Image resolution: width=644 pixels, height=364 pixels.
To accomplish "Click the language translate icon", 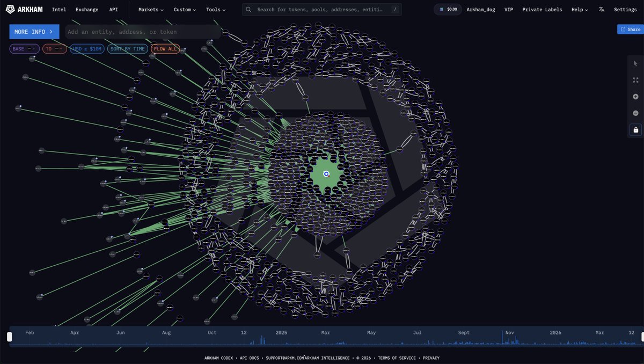I will (602, 10).
